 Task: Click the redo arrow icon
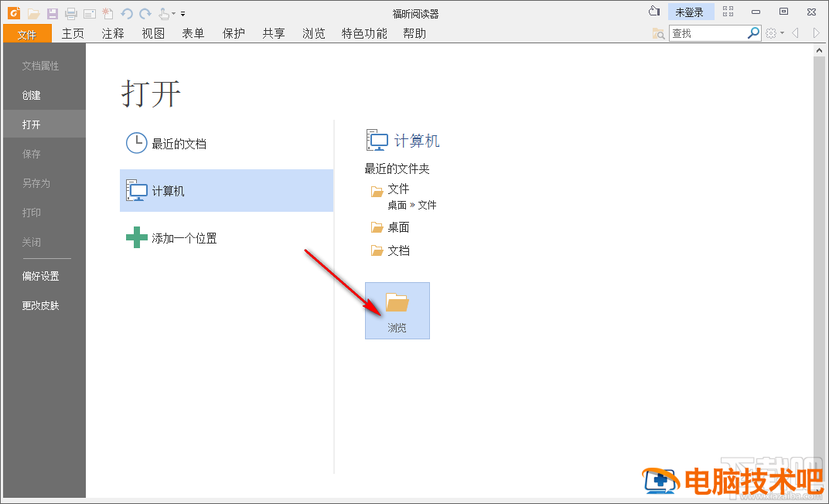pos(145,14)
